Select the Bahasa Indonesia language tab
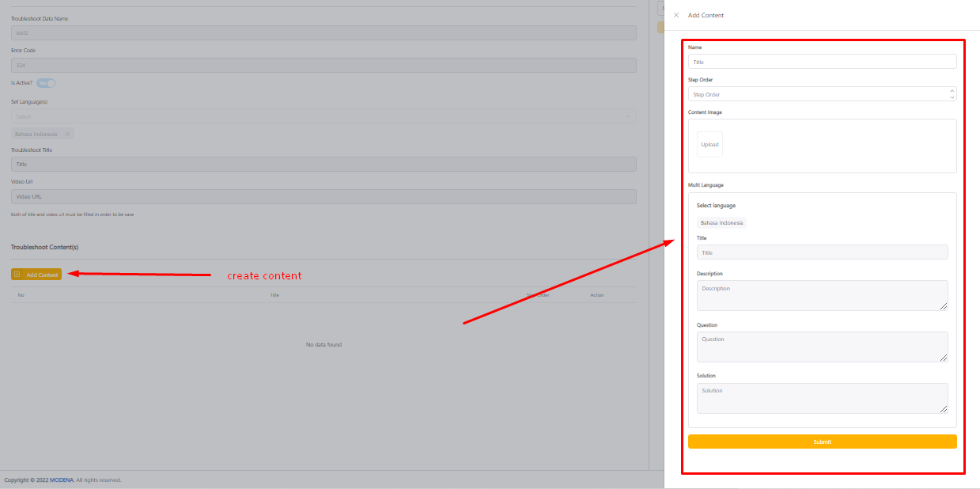Screen dimensions: 980x489 tap(721, 223)
